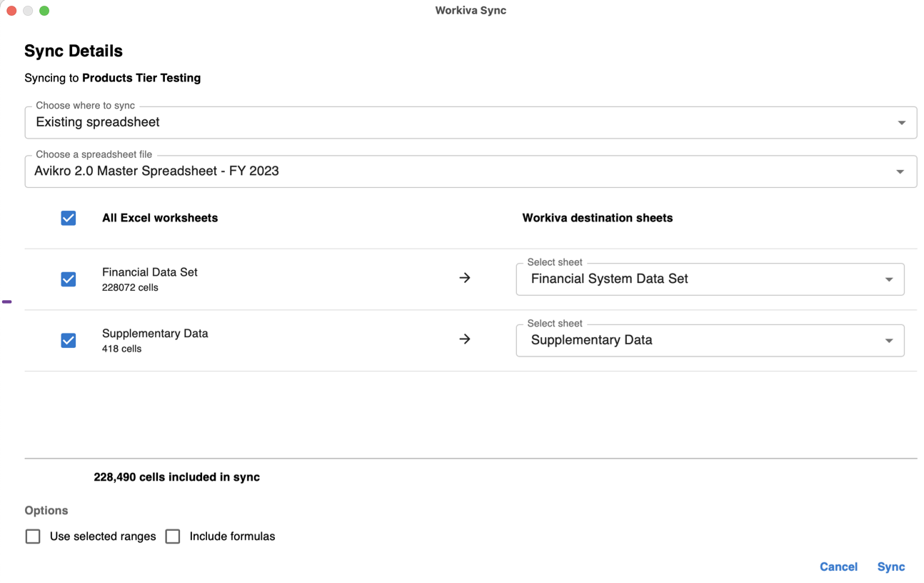924x583 pixels.
Task: Click the Cancel link
Action: (x=838, y=567)
